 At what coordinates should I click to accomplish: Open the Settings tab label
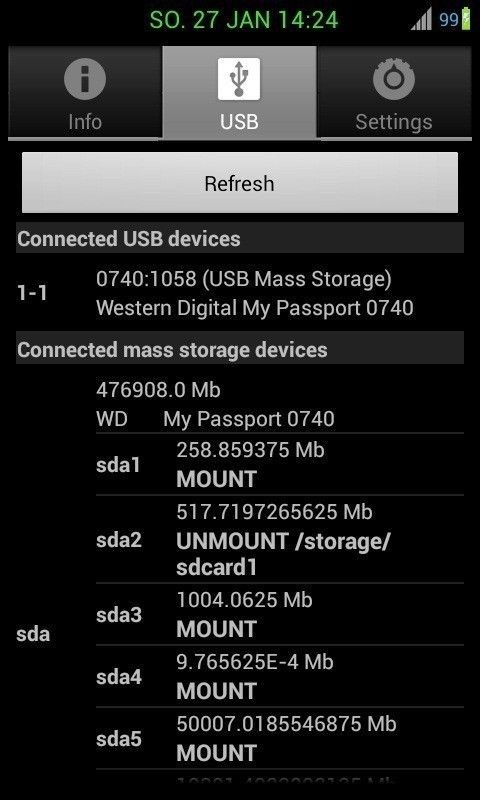[394, 122]
